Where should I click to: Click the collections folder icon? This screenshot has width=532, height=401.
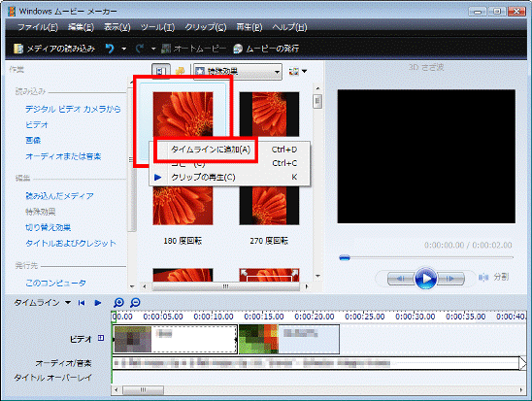coord(180,71)
